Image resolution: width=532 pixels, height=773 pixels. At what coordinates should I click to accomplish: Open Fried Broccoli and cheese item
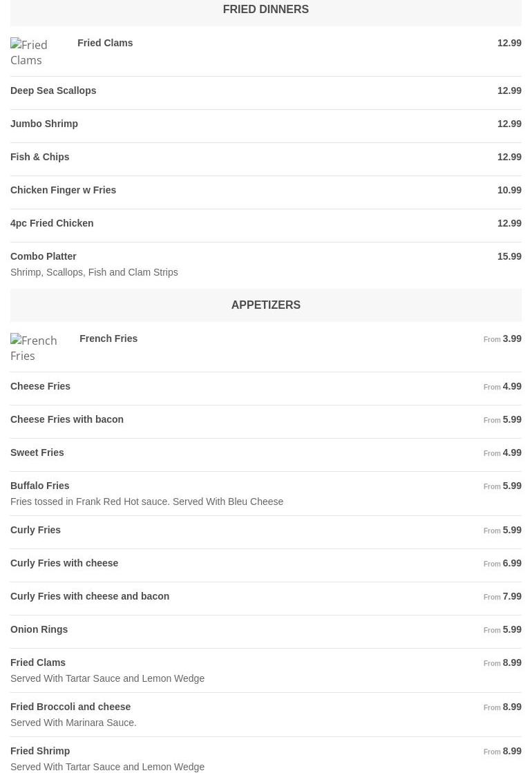(x=70, y=707)
